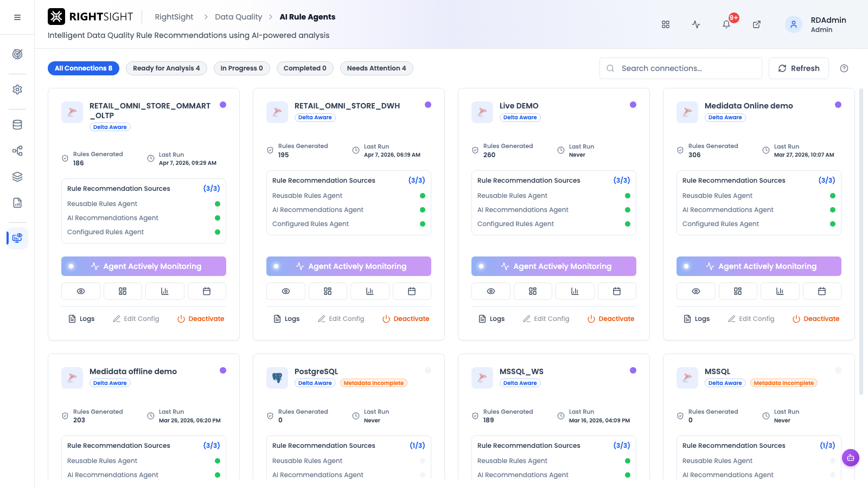
Task: Select the Ready for Analysis 4 tab
Action: coord(167,68)
